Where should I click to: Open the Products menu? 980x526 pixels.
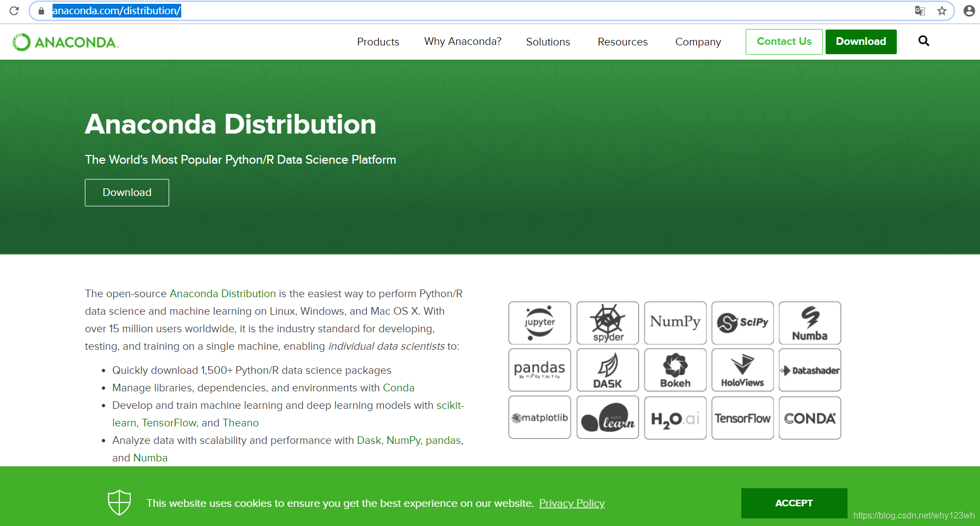tap(378, 42)
